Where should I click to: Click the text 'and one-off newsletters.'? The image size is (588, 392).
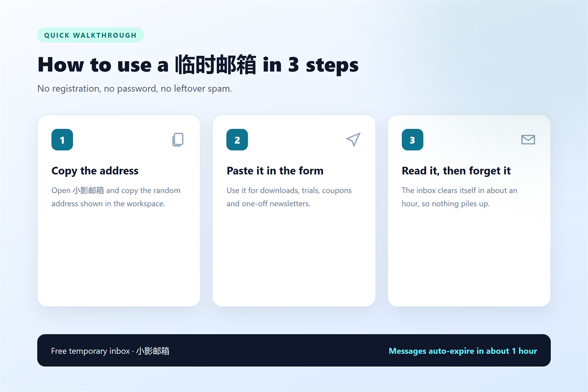(269, 203)
